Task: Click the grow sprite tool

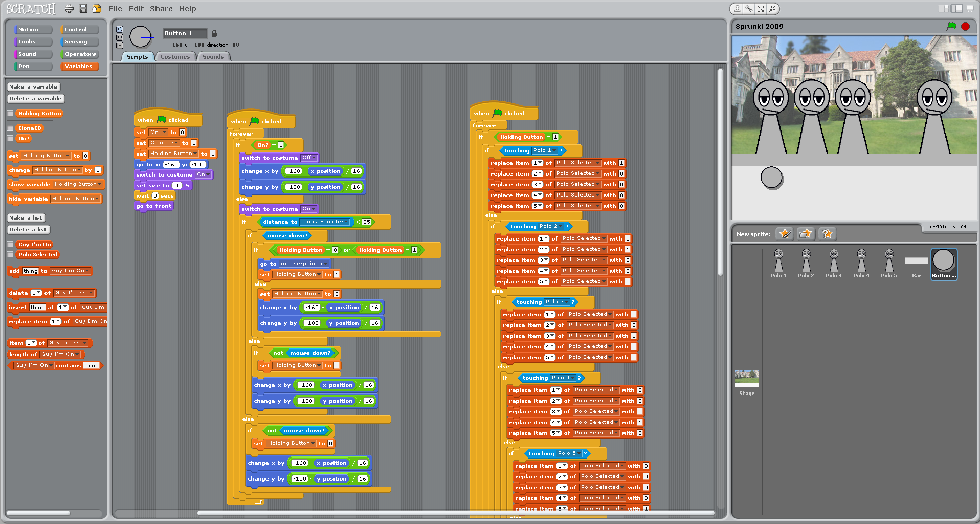Action: coord(761,9)
